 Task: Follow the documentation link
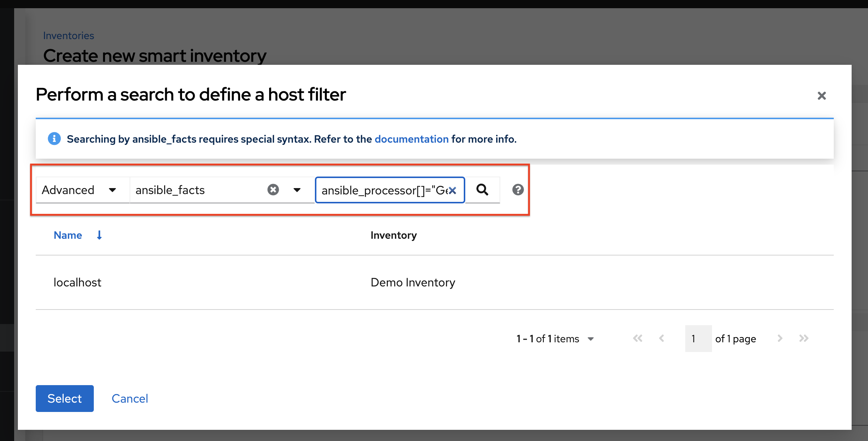(411, 139)
